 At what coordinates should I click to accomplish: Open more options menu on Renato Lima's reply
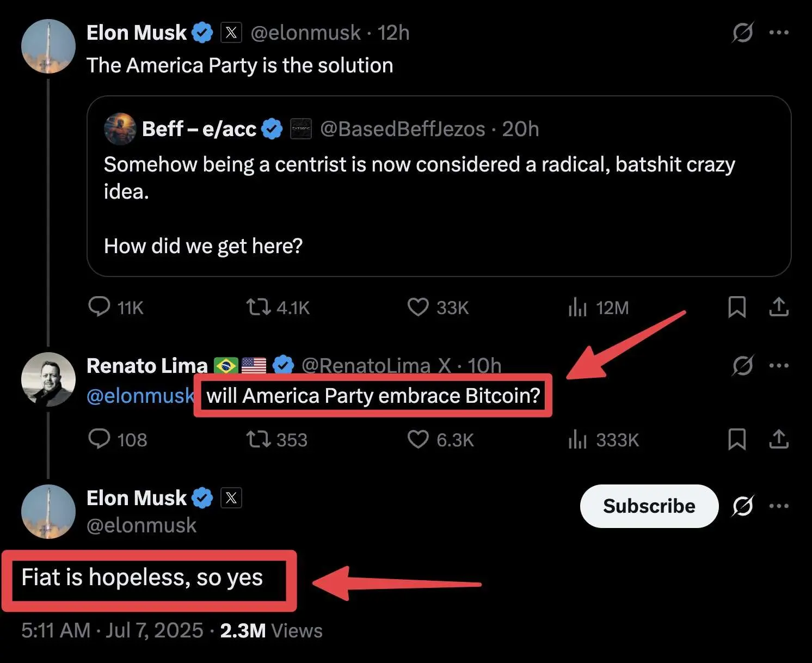[x=779, y=365]
